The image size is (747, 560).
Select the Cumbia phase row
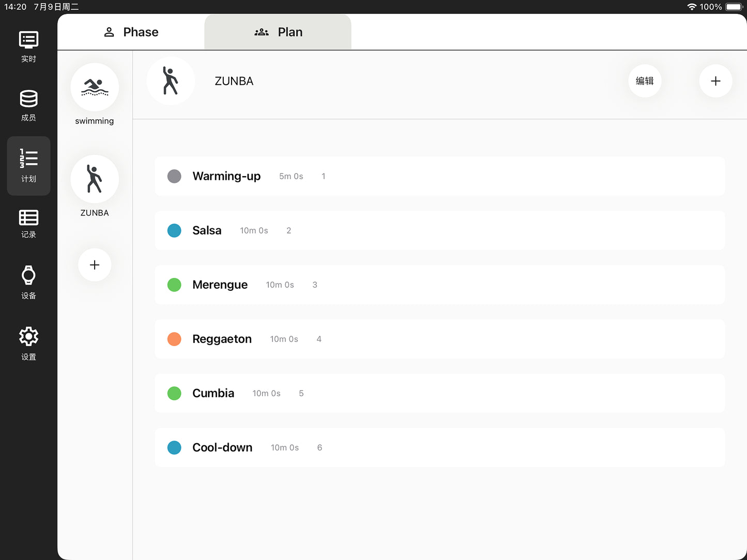click(x=439, y=393)
